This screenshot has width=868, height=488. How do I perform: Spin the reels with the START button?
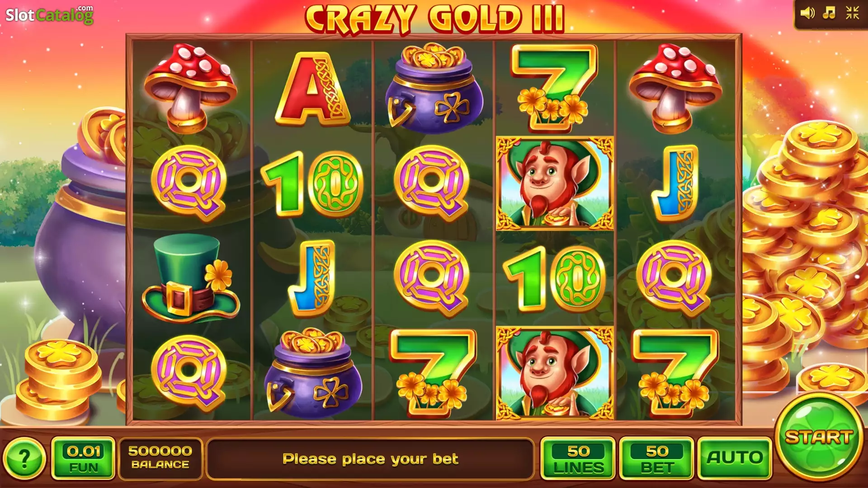[x=819, y=437]
